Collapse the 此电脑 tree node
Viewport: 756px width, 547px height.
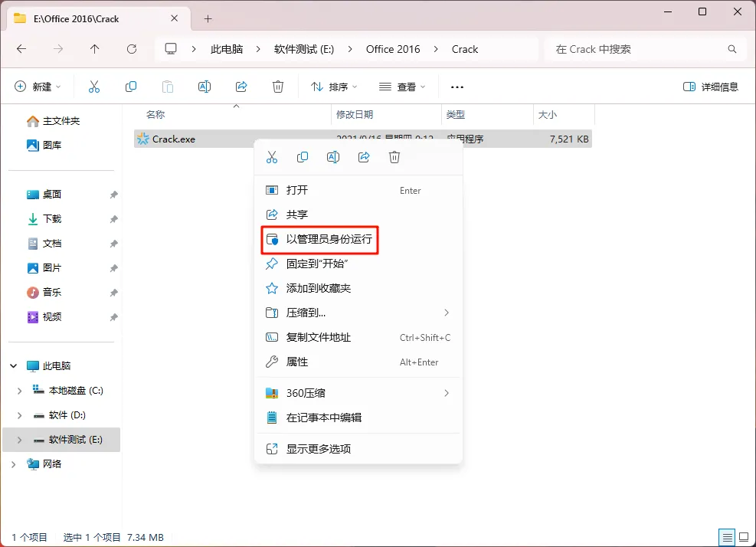pyautogui.click(x=14, y=366)
